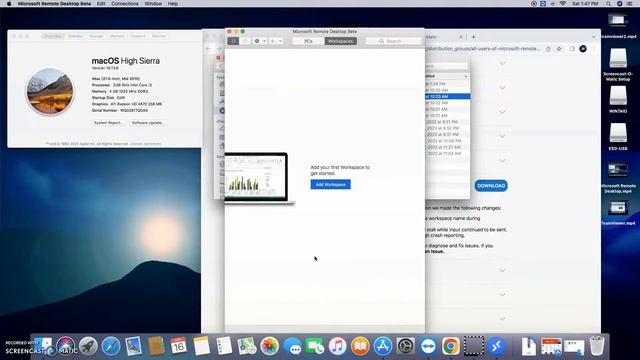The height and width of the screenshot is (360, 640).
Task: Open the Chrome tab search chevron
Action: tap(593, 37)
